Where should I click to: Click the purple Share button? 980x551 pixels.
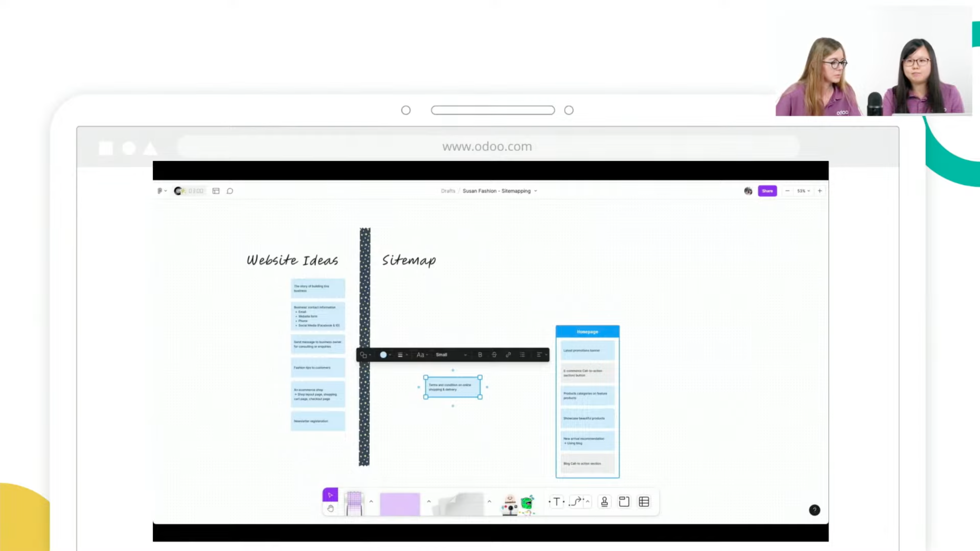tap(767, 191)
